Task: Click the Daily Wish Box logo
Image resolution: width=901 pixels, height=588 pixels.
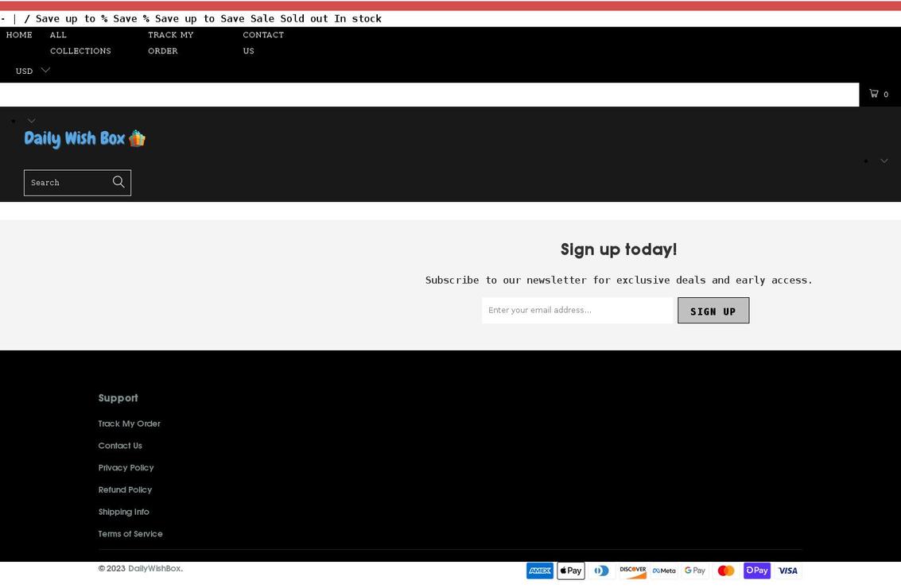Action: [85, 139]
